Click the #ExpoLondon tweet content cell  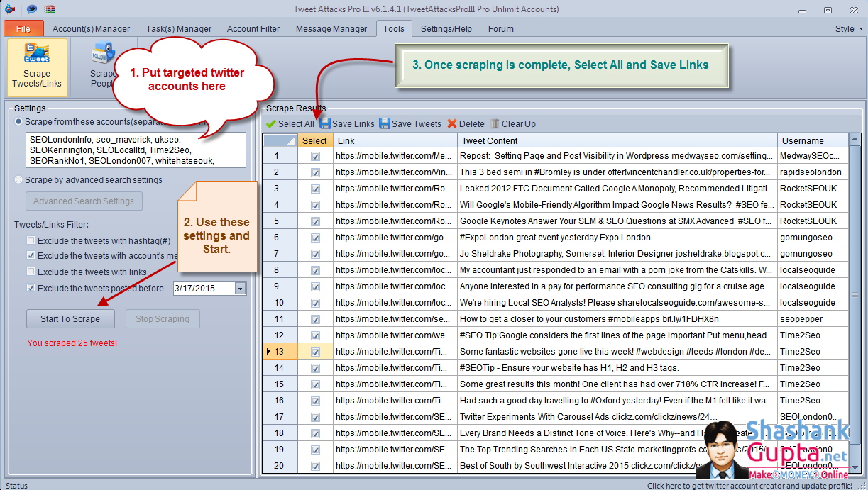[617, 238]
